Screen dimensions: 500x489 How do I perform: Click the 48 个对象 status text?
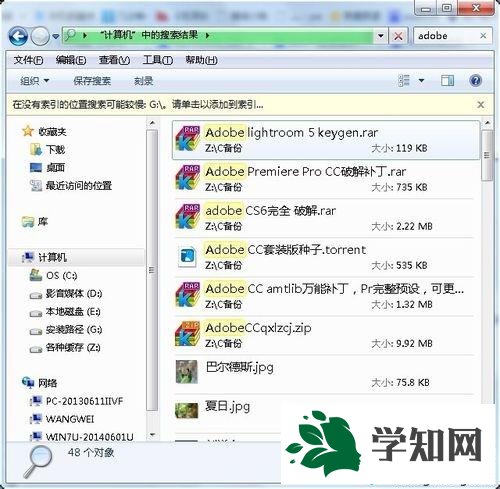(x=91, y=452)
